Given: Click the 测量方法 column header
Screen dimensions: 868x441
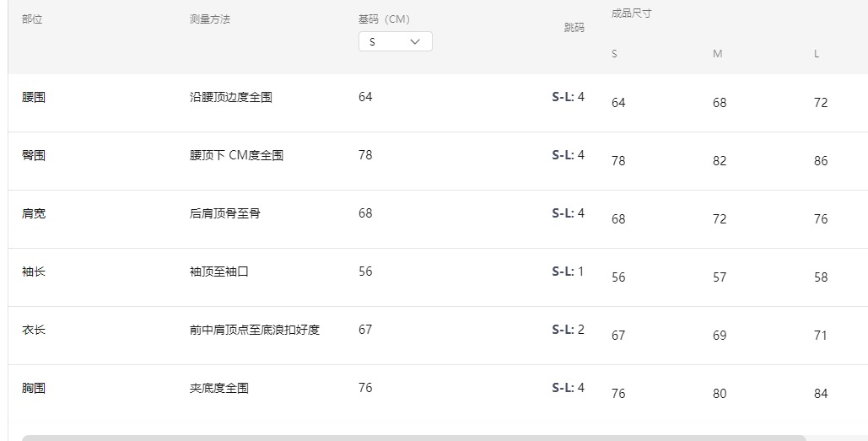Looking at the screenshot, I should click(x=210, y=19).
